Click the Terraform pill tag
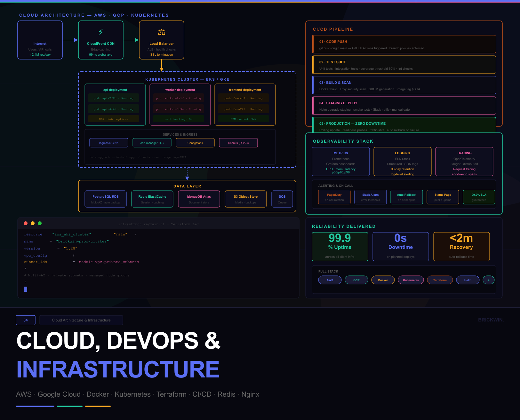This screenshot has width=520, height=420. [440, 280]
